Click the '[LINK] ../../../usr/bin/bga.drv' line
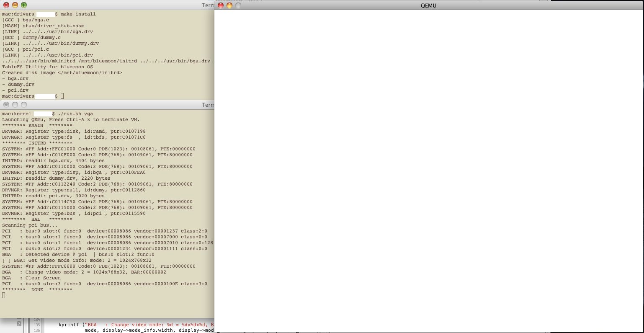 [x=48, y=31]
